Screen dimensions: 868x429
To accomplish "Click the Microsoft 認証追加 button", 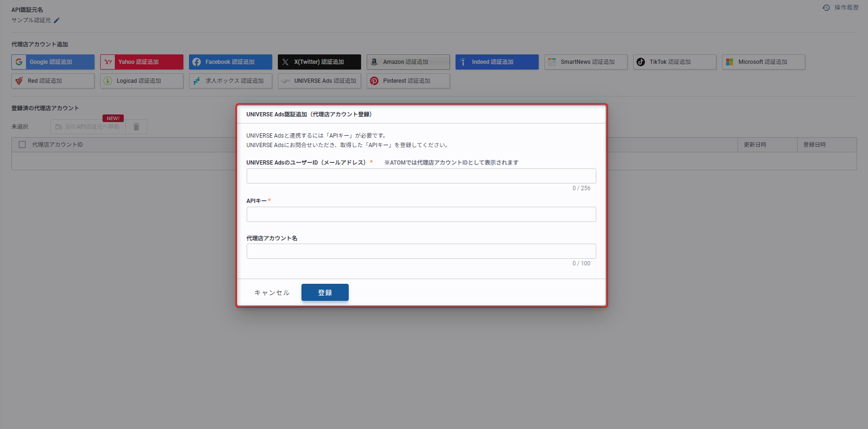I will click(x=764, y=62).
